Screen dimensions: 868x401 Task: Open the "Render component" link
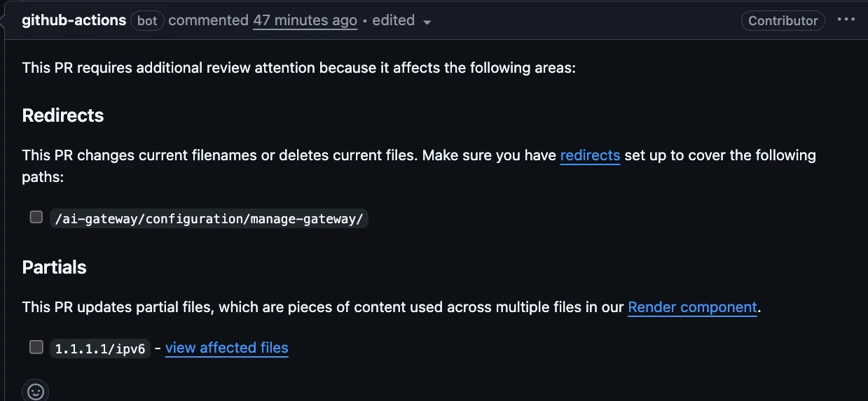(x=692, y=307)
